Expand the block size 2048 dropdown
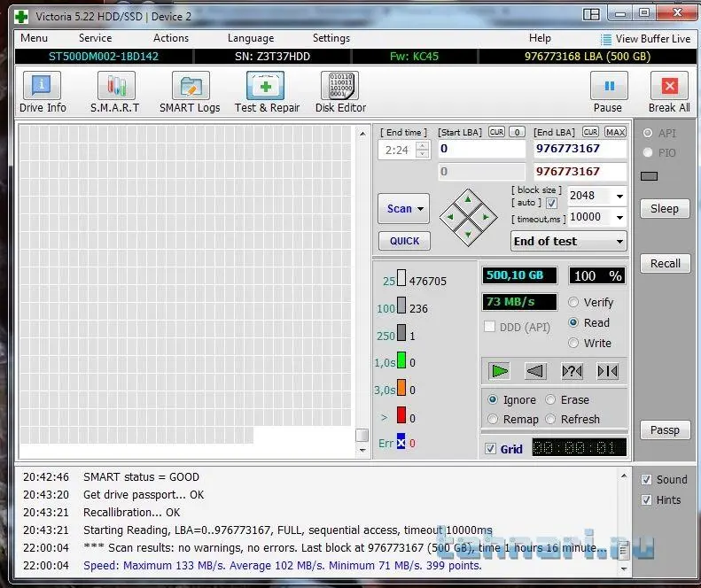Image resolution: width=701 pixels, height=588 pixels. (619, 197)
